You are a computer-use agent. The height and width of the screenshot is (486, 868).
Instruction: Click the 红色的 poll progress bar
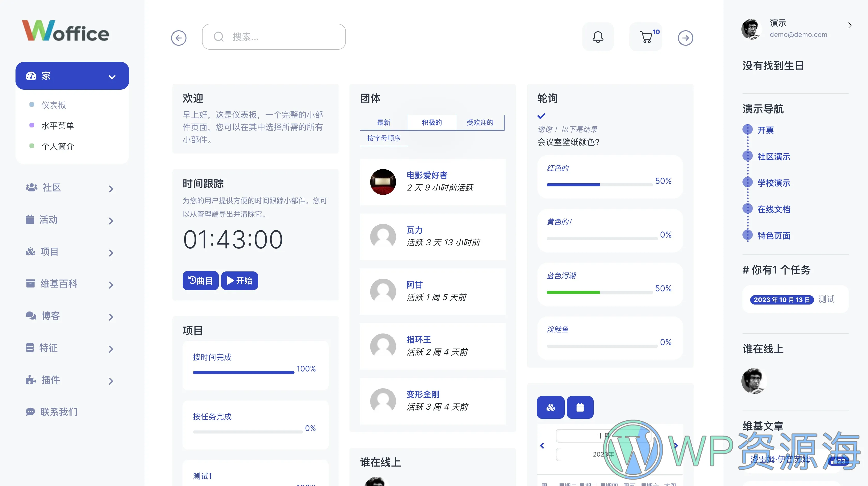point(599,185)
